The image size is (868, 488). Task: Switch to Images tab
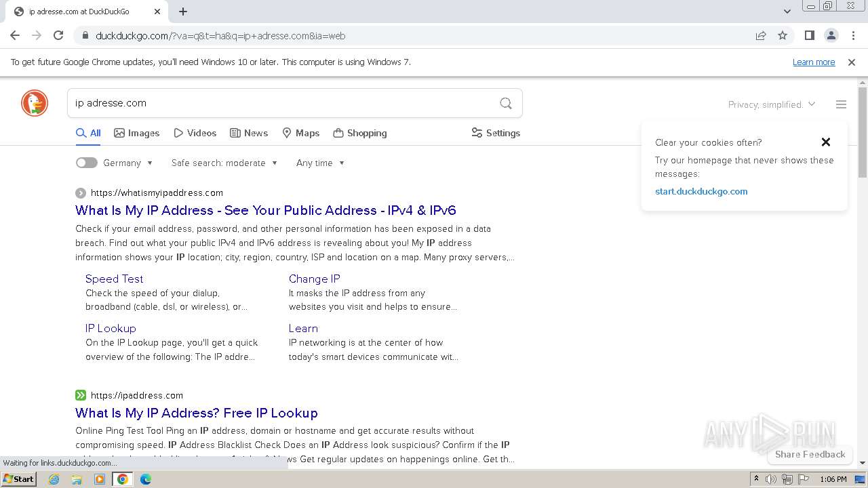[x=137, y=133]
